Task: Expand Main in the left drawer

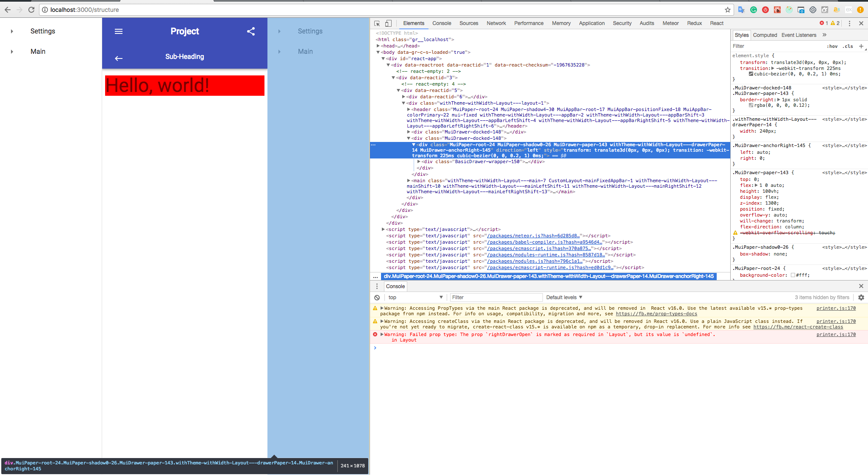Action: (x=12, y=52)
